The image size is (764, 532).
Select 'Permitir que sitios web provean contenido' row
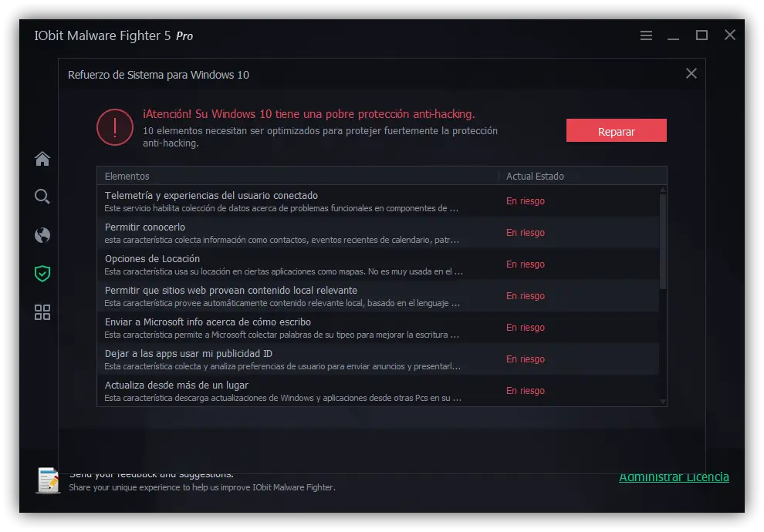pos(378,296)
